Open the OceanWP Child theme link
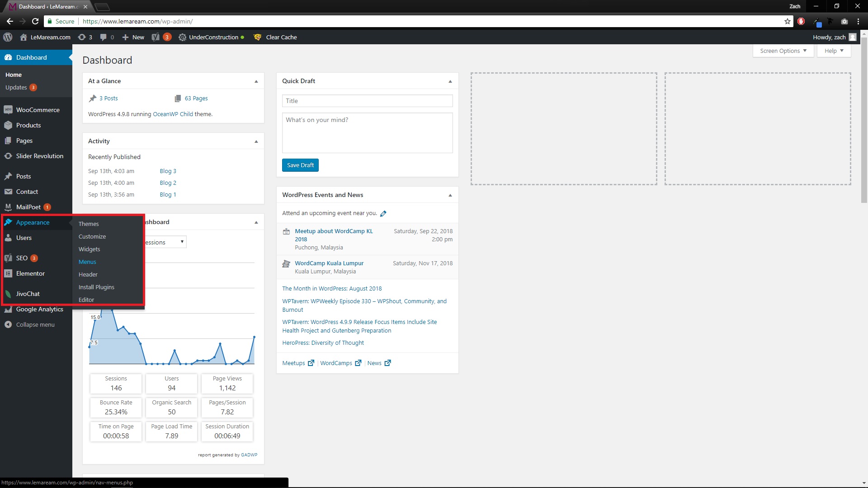The width and height of the screenshot is (868, 488). (173, 114)
